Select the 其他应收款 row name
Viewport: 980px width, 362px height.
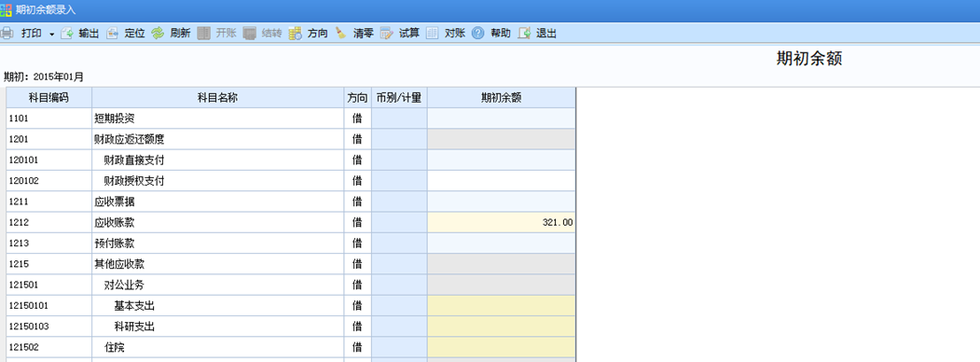coord(119,264)
